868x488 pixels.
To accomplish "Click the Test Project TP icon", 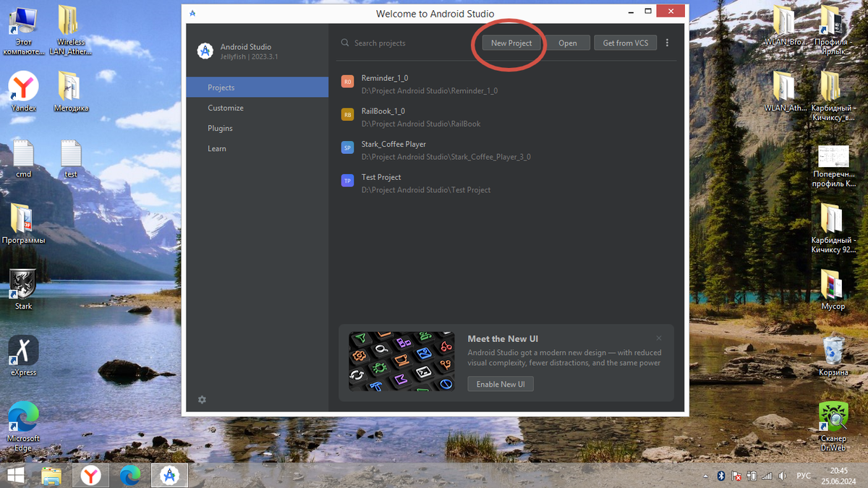I will pos(348,181).
